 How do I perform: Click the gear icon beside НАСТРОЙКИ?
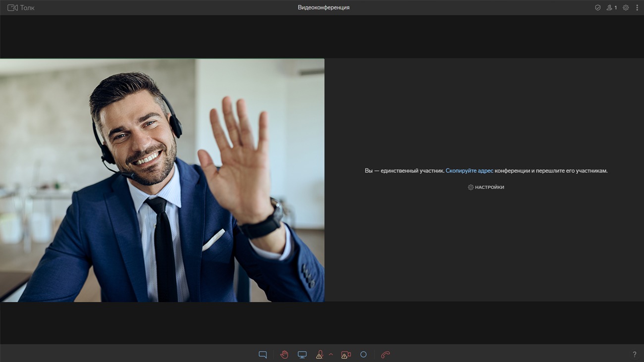[471, 187]
